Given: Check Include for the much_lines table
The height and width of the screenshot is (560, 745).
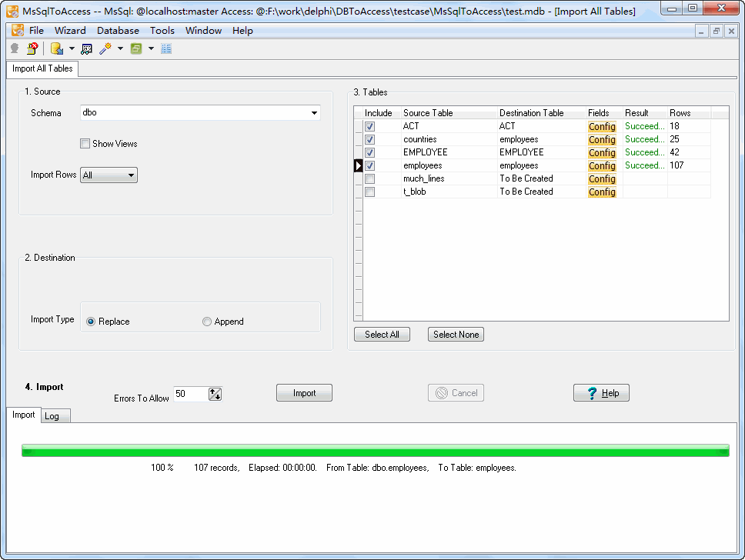Looking at the screenshot, I should pos(369,178).
